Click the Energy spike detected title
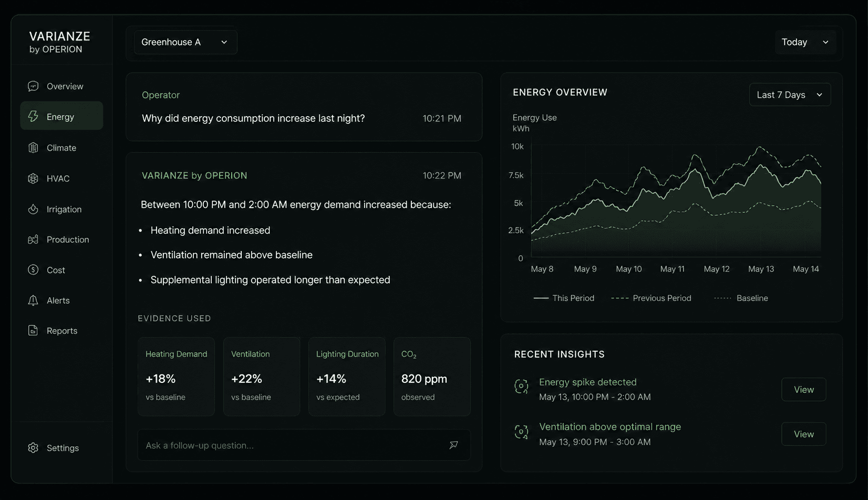The width and height of the screenshot is (868, 500). (587, 382)
